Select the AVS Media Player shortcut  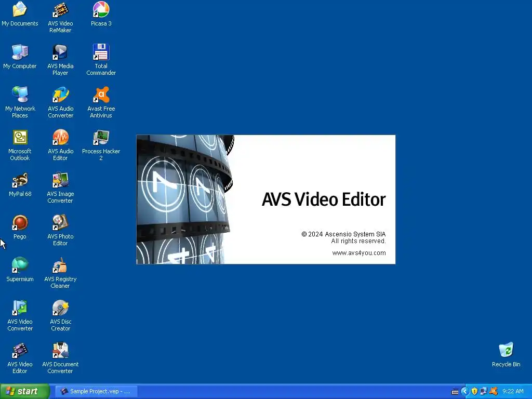pos(60,60)
